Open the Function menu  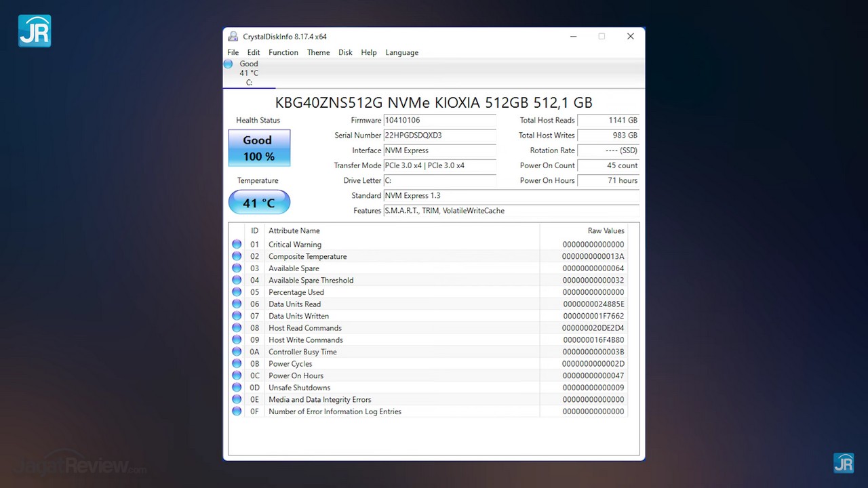[283, 52]
